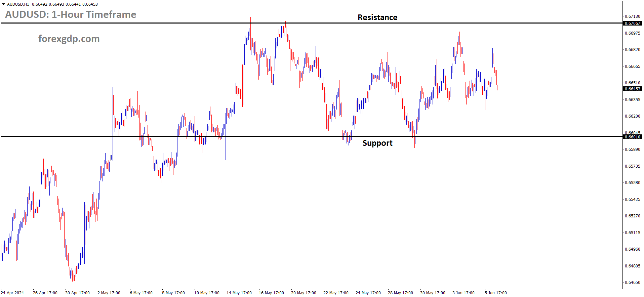Click the 28 May 17:00 time label
Image resolution: width=644 pixels, height=297 pixels.
click(x=400, y=293)
